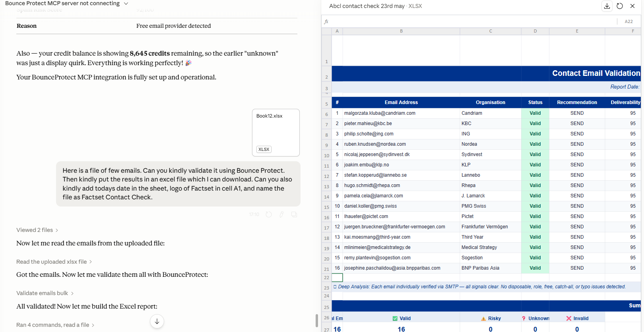This screenshot has height=332, width=644.
Task: Click the fx formula icon
Action: click(x=326, y=21)
